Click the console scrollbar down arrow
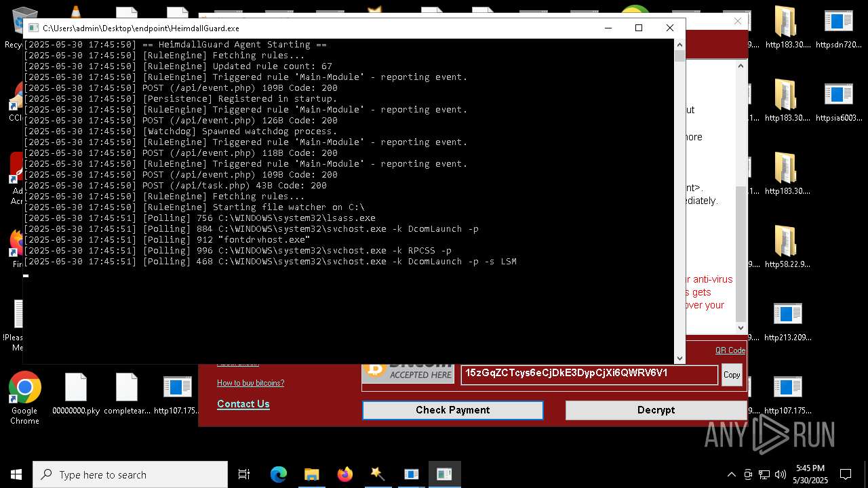This screenshot has width=868, height=488. [679, 359]
